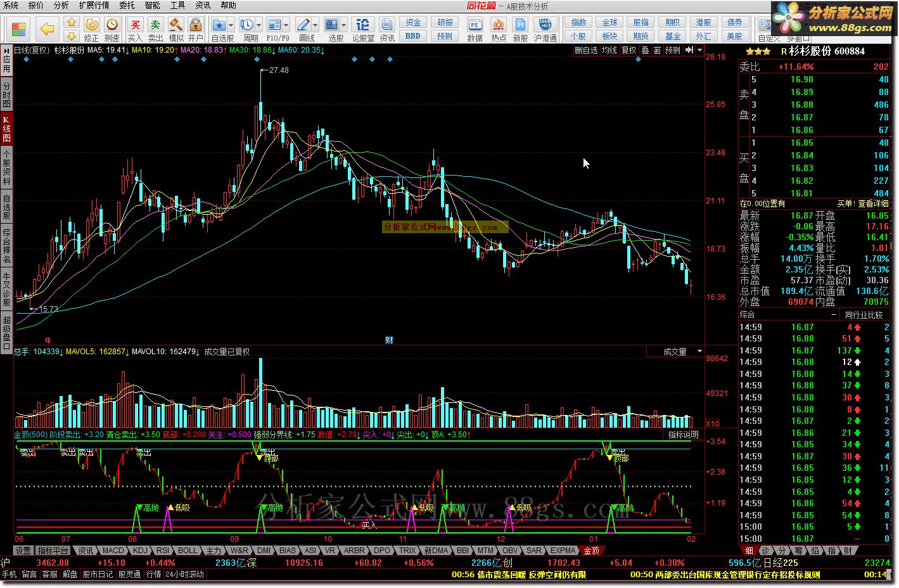Click the yellow back arrow icon
The width and height of the screenshot is (899, 588).
47,29
